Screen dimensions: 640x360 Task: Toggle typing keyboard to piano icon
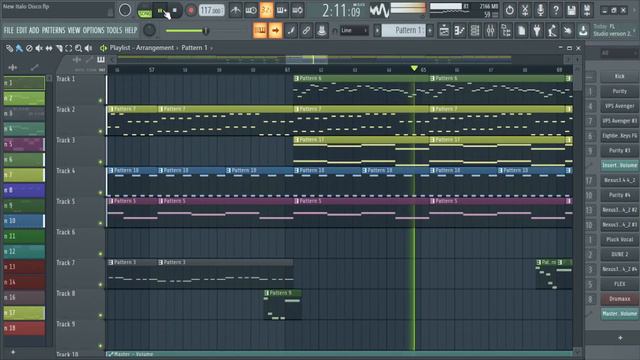coord(260,31)
